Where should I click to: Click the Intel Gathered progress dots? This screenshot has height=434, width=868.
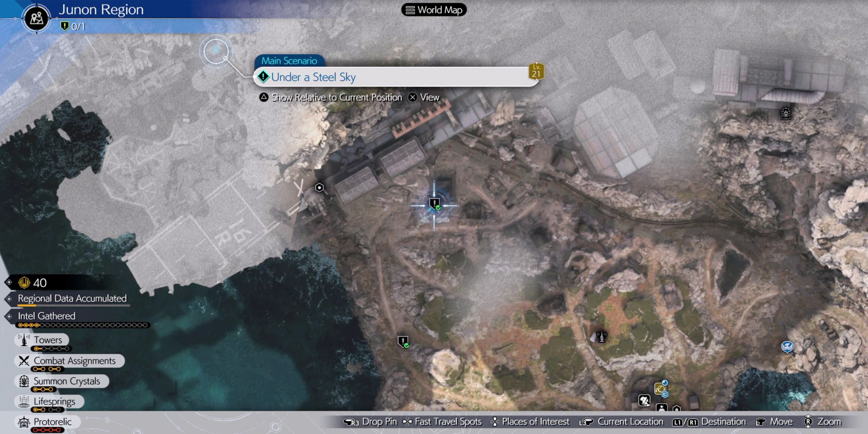tap(83, 325)
